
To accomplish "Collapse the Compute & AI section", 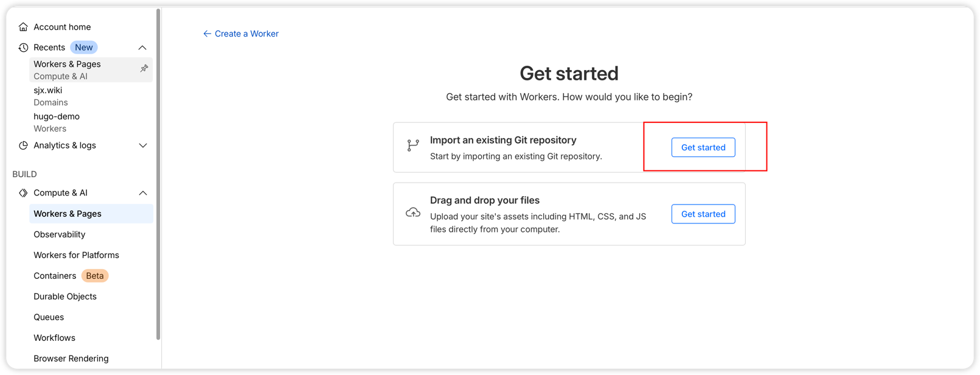I will point(143,193).
